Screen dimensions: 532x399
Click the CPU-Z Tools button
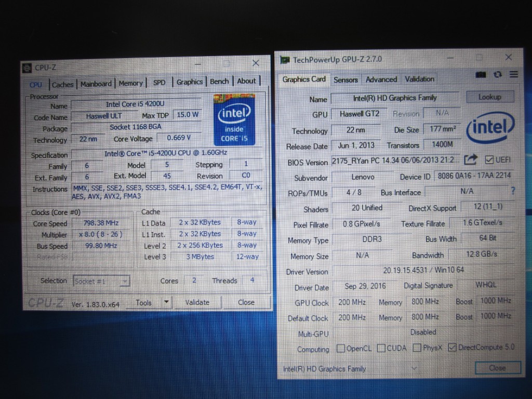click(143, 303)
